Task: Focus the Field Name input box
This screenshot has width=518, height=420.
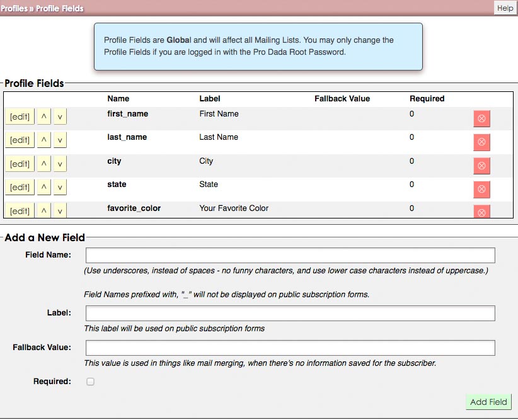Action: click(290, 255)
